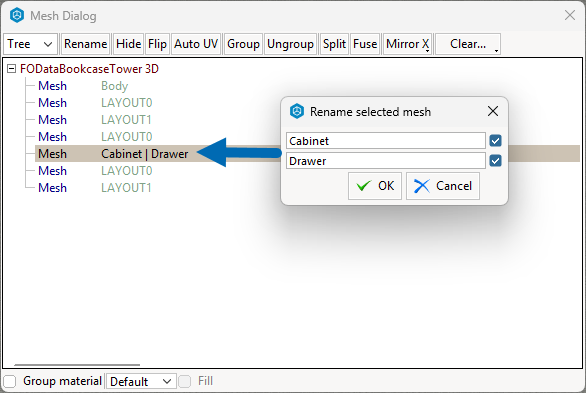
Task: Apply Auto UV to mesh
Action: coord(196,44)
